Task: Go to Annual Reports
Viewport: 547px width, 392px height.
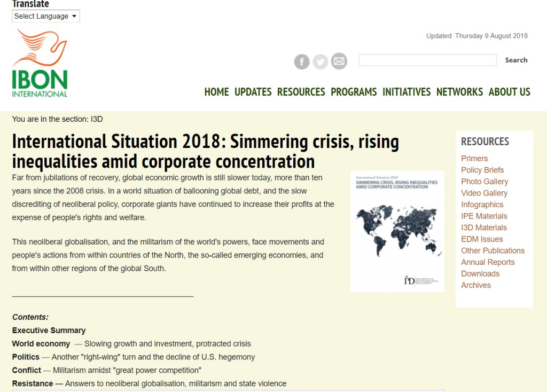Action: tap(488, 262)
